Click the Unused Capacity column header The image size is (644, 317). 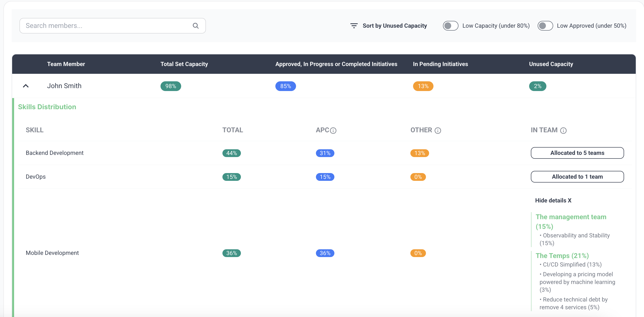(551, 64)
